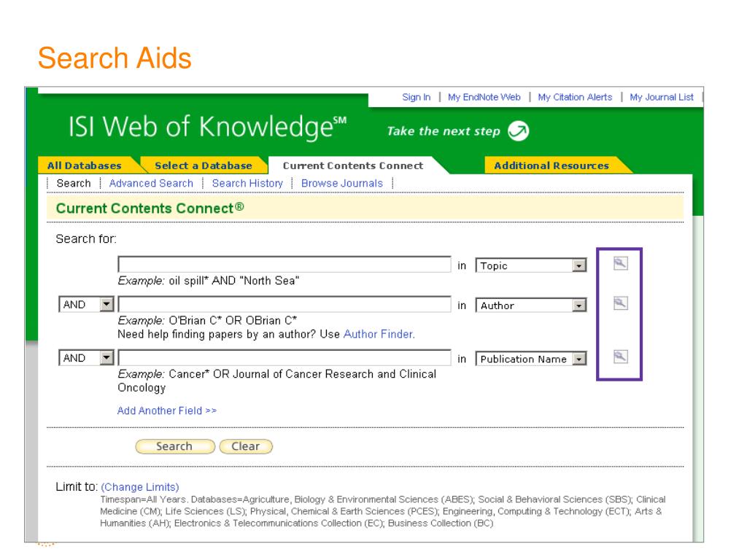Click the Take the next step arrow icon
The image size is (747, 560).
click(519, 131)
